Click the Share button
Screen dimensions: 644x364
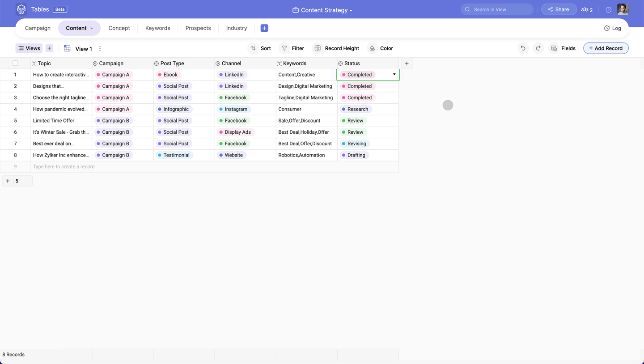click(559, 9)
